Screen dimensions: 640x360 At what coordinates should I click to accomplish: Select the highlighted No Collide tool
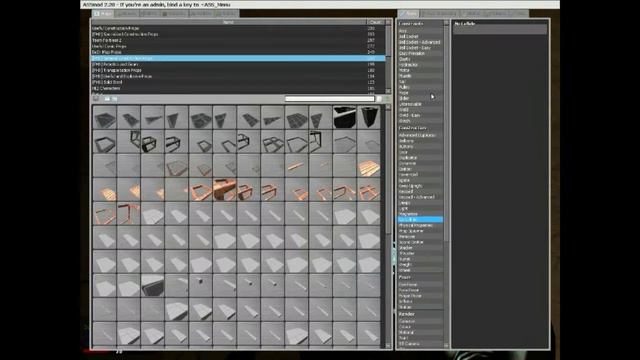[420, 220]
